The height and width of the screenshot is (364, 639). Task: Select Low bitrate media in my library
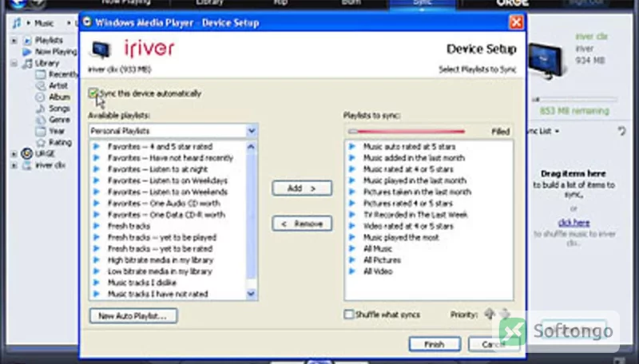tap(161, 271)
